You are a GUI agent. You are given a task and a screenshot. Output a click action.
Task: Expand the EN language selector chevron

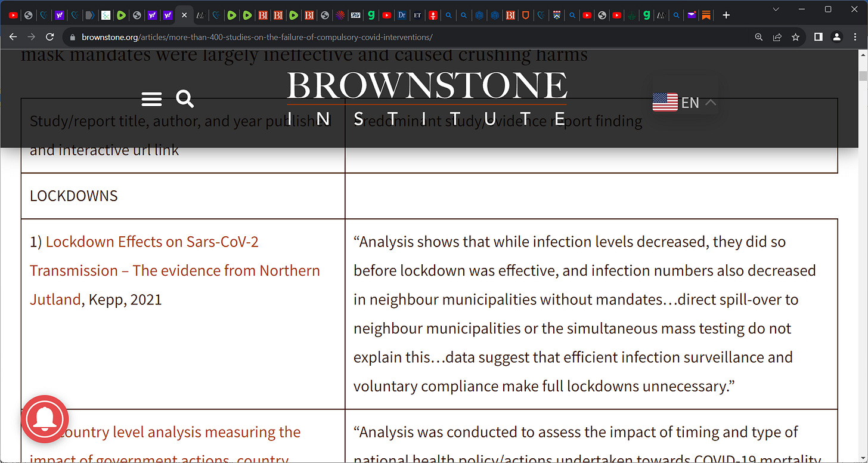pyautogui.click(x=710, y=102)
